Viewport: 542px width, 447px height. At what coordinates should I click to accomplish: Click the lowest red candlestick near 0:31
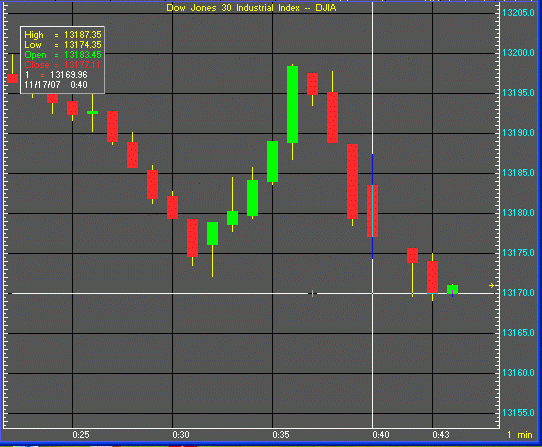tap(193, 238)
